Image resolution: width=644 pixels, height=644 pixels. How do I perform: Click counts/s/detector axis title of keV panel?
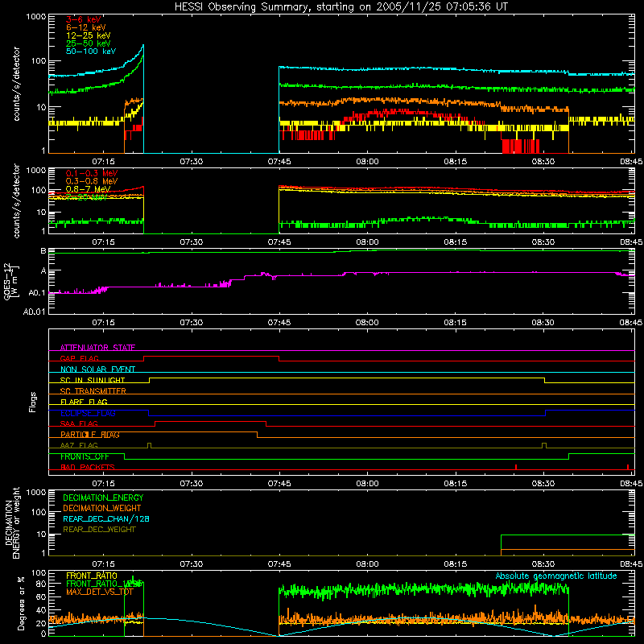(16, 84)
